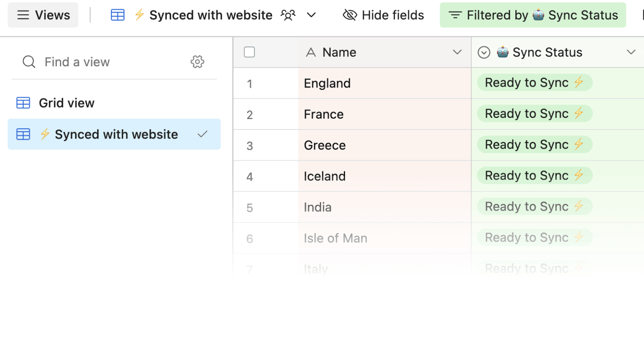Click the search magnifier icon in sidebar

click(x=29, y=62)
